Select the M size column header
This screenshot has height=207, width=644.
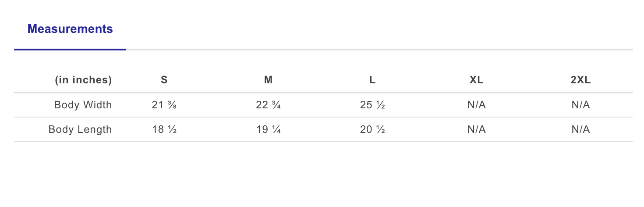point(269,80)
